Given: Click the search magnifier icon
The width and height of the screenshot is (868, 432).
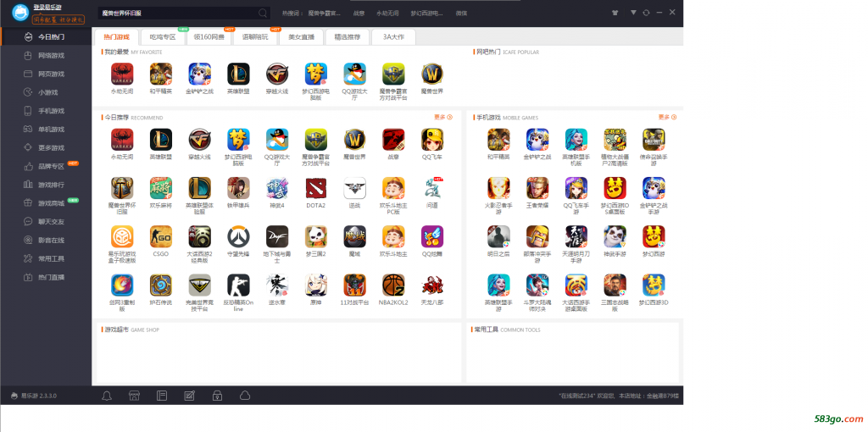Looking at the screenshot, I should pyautogui.click(x=263, y=13).
